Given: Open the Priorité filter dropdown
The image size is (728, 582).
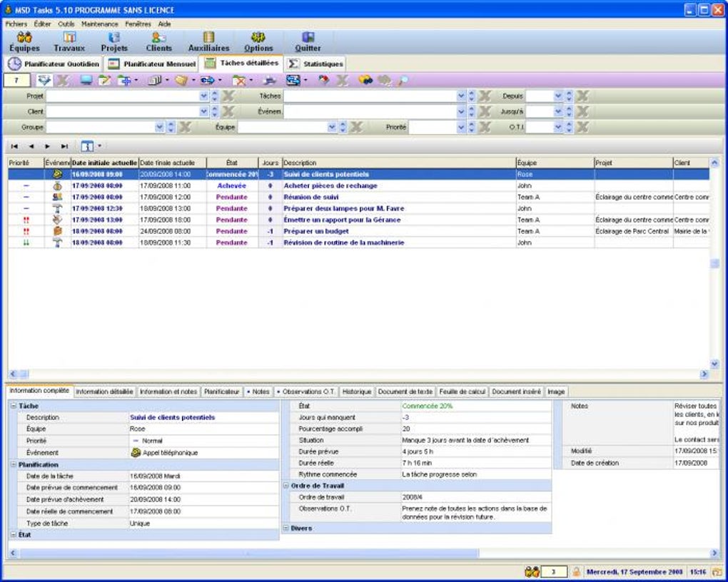Looking at the screenshot, I should pos(461,127).
